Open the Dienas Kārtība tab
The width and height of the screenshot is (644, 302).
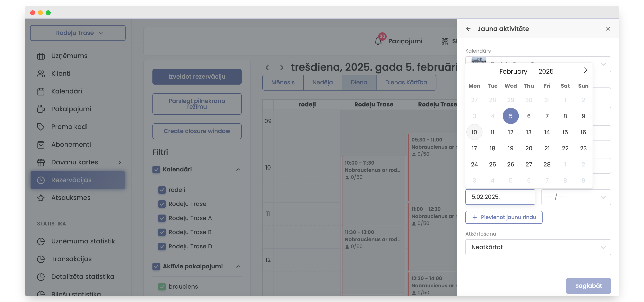pyautogui.click(x=406, y=83)
